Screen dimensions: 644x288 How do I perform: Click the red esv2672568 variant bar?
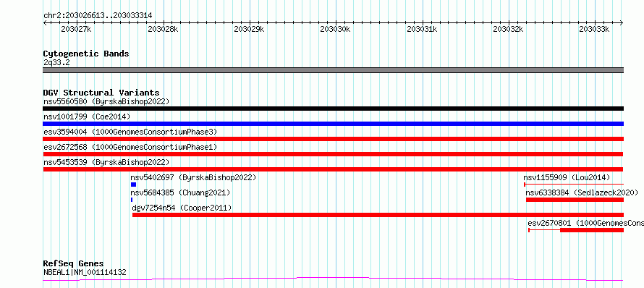pyautogui.click(x=333, y=154)
